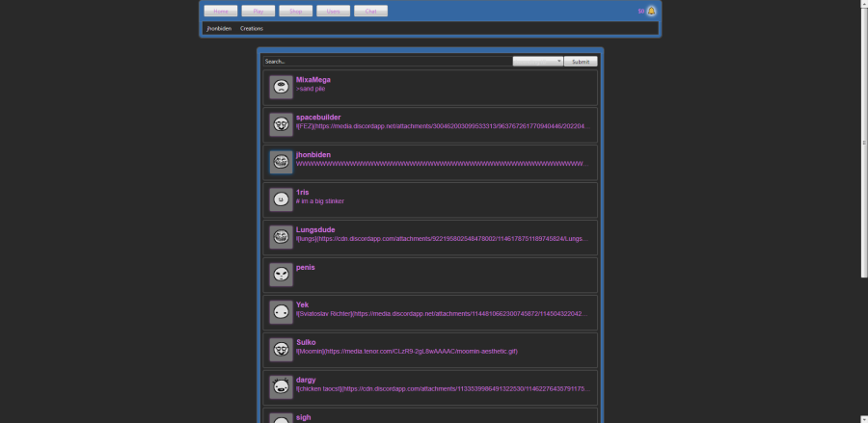Expand the dropdown next to Submit

click(x=538, y=61)
